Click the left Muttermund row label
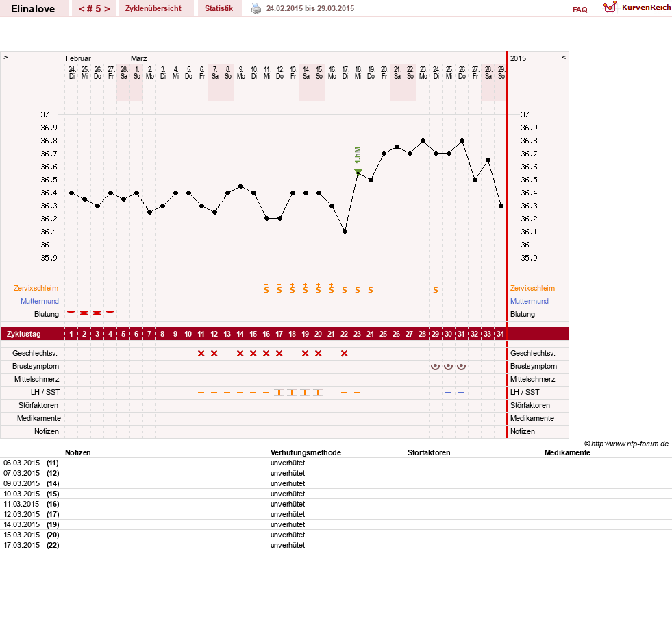Viewport: 672px width, 630px height. pyautogui.click(x=40, y=301)
